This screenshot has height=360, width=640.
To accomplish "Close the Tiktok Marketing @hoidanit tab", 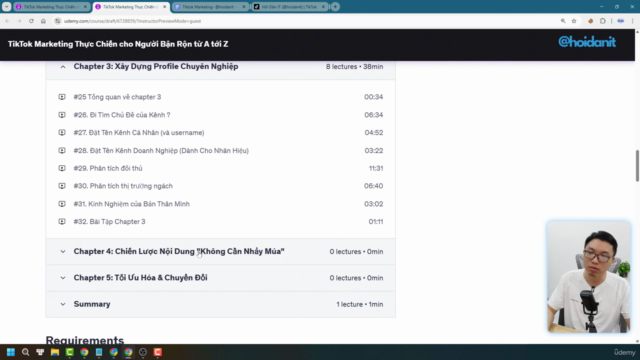I will pyautogui.click(x=244, y=7).
